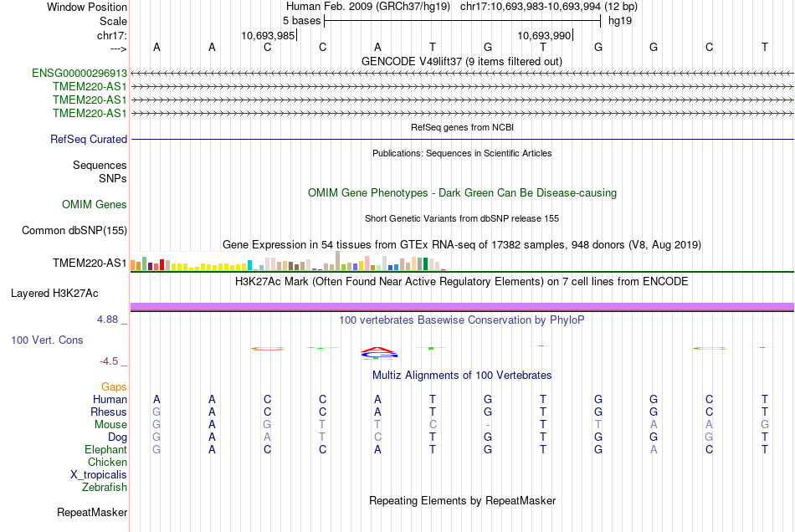Select the Elephant species label
The height and width of the screenshot is (532, 795).
pos(106,449)
